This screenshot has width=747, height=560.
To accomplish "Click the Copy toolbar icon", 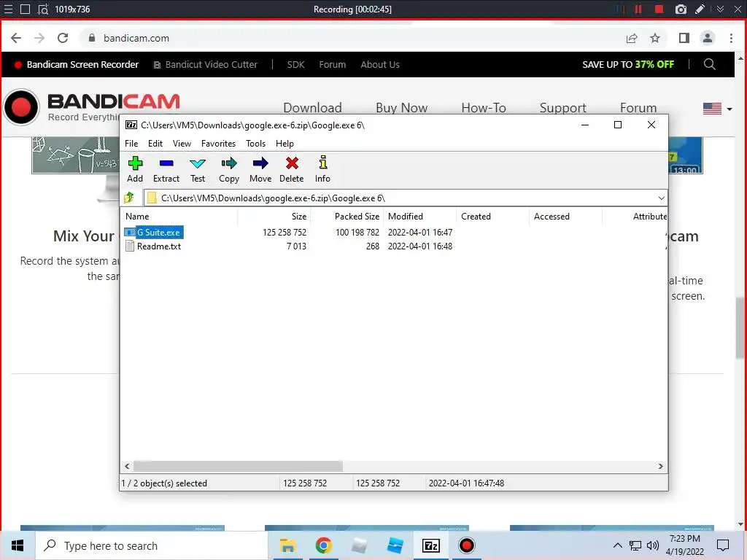I will point(228,169).
